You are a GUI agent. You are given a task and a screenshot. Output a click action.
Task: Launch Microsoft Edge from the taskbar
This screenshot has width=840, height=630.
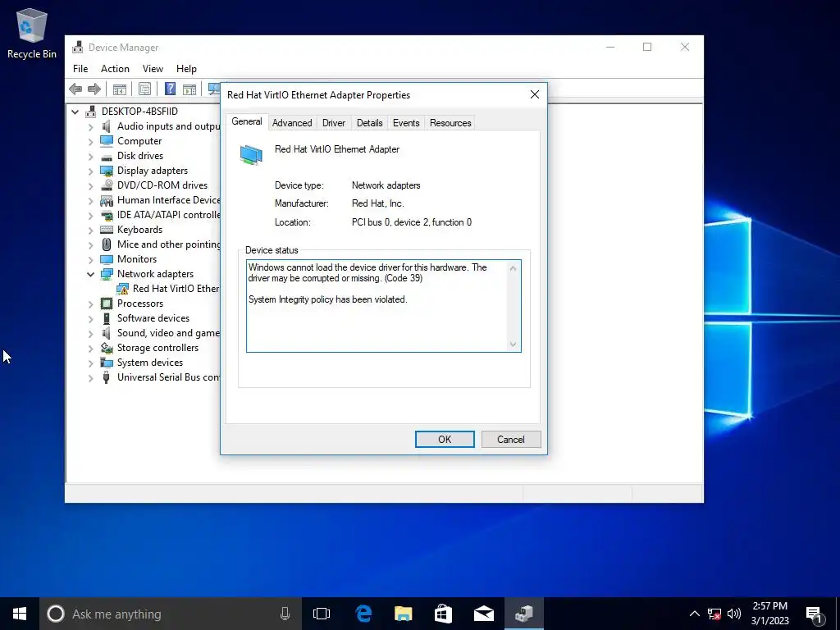[363, 614]
